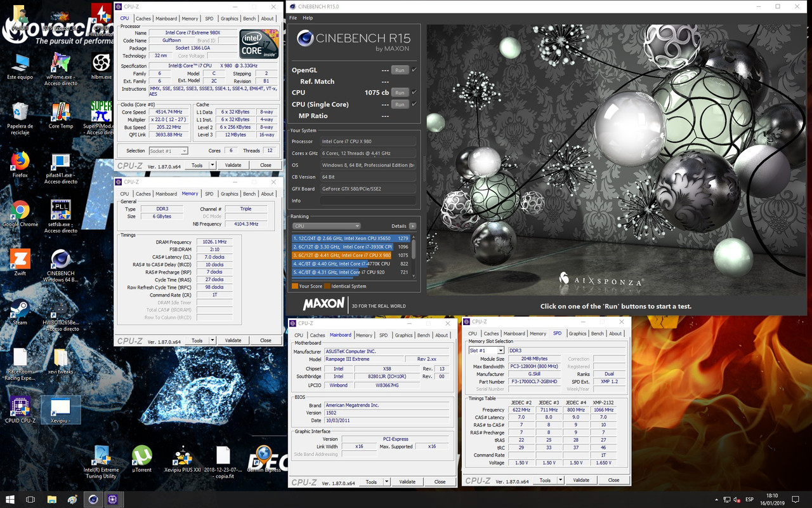Switch to Graphics tab in CPU-Z Mainboard window

[x=403, y=335]
